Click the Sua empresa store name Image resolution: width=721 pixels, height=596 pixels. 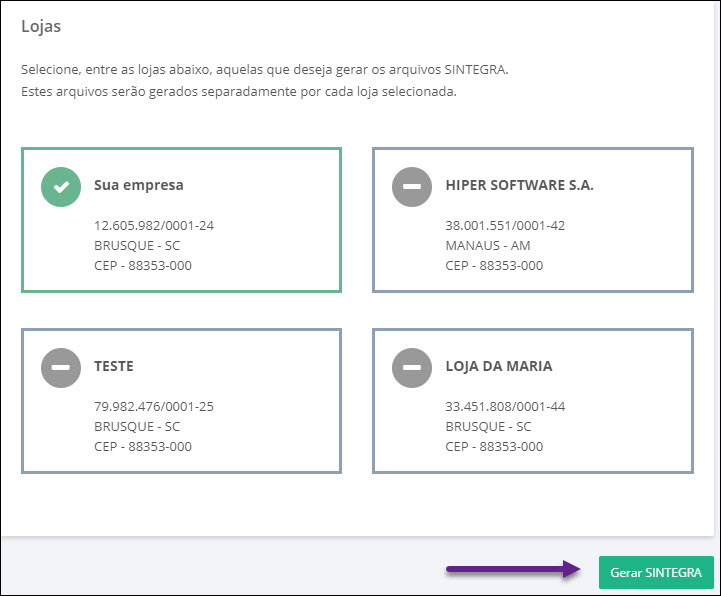[139, 185]
